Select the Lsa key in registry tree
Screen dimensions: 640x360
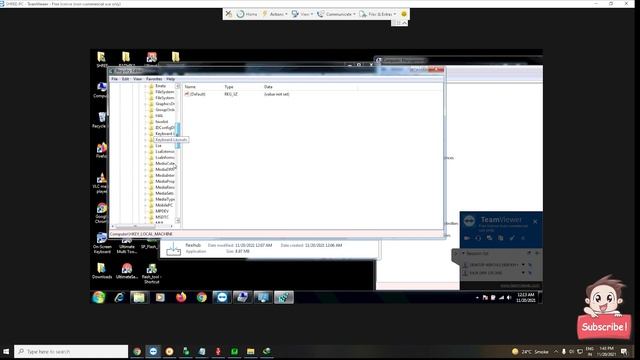[155, 146]
